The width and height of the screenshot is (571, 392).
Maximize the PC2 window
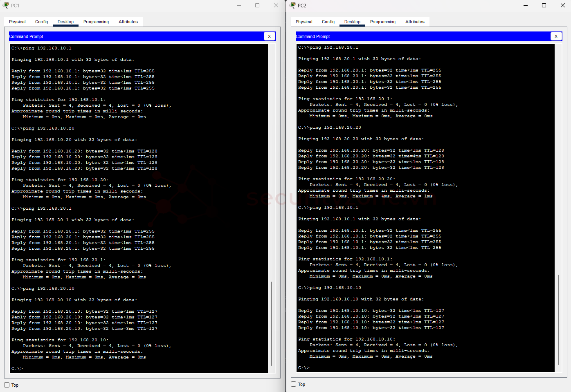(544, 5)
